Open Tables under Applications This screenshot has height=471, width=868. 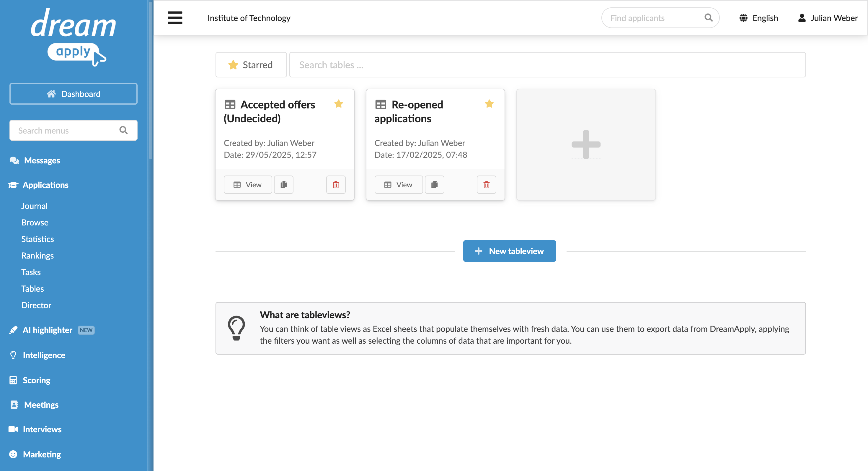[32, 289]
